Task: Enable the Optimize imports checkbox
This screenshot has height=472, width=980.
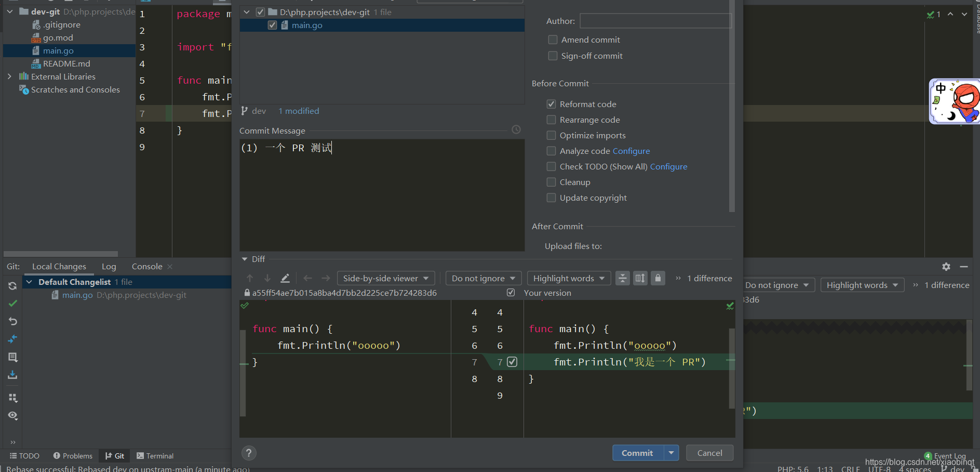Action: pos(552,135)
